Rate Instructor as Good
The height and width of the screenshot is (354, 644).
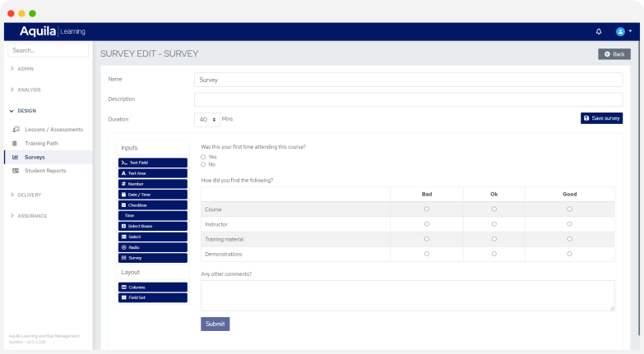(569, 224)
